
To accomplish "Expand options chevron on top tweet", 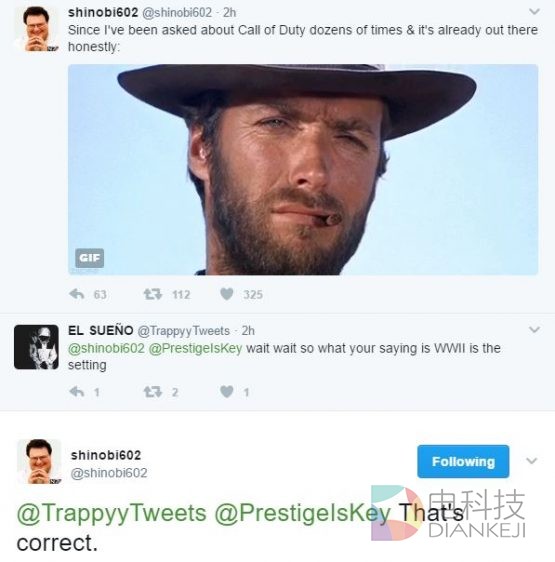I will pos(534,11).
